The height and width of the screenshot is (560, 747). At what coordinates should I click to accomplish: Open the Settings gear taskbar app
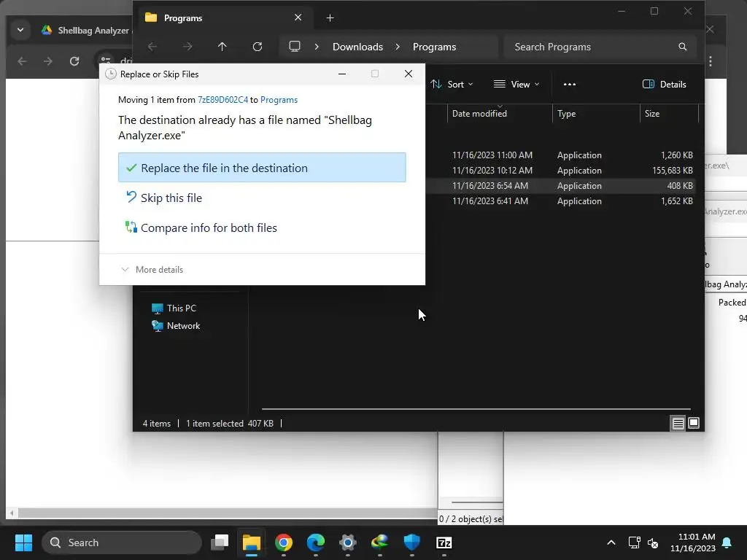point(348,542)
